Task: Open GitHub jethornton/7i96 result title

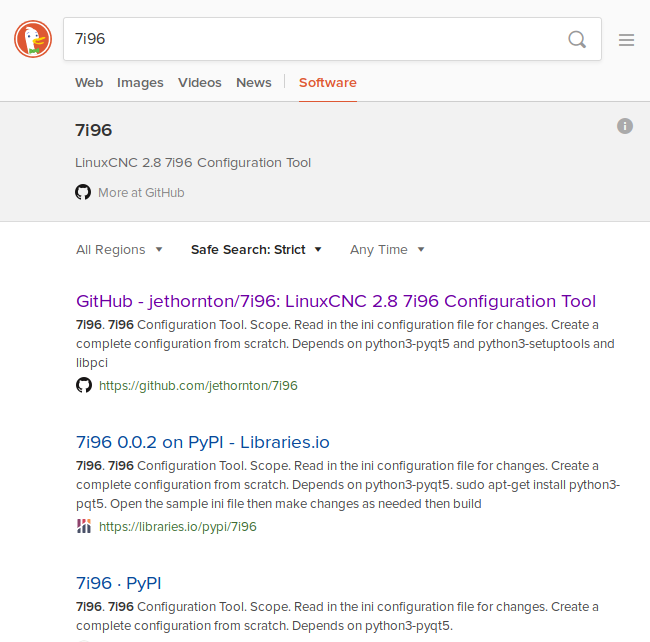Action: click(336, 301)
